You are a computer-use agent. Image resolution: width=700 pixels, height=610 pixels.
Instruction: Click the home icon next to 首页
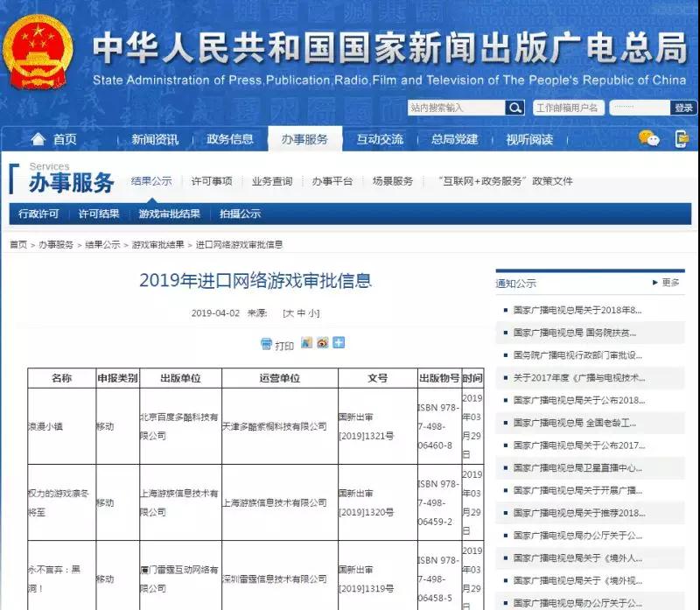tap(38, 139)
